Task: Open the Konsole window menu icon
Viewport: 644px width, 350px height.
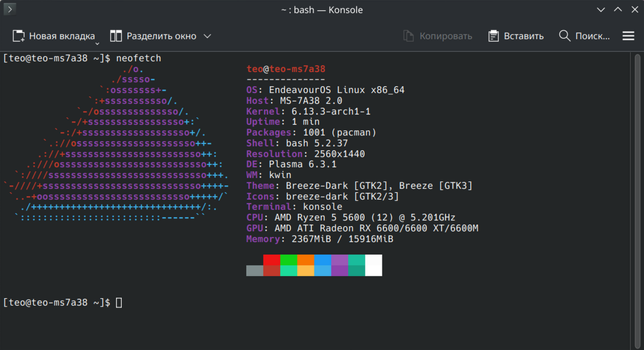Action: coord(10,9)
